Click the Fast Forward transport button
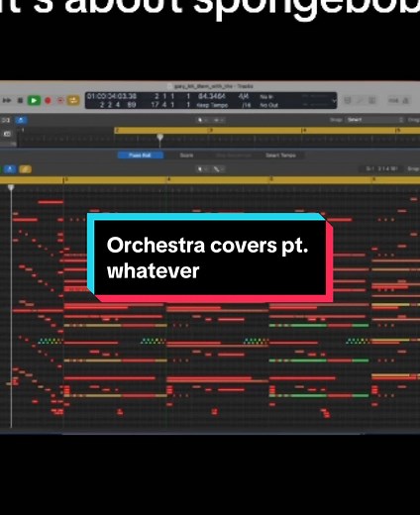 (7, 100)
